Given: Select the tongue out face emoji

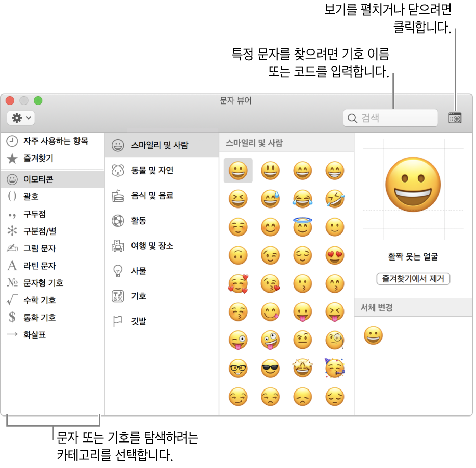Looking at the screenshot, I should tap(302, 312).
